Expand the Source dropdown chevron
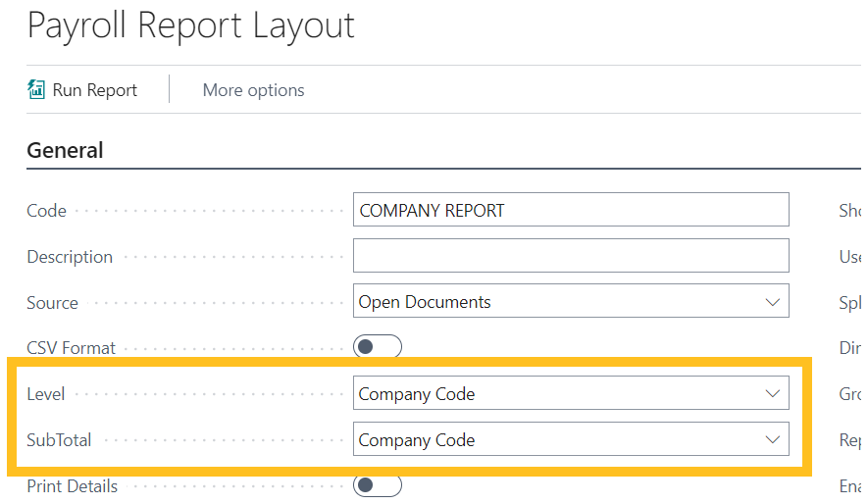Image resolution: width=868 pixels, height=504 pixels. (773, 302)
